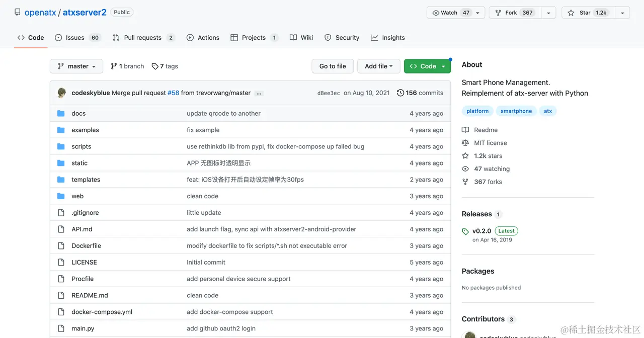This screenshot has width=644, height=338.
Task: Click the API.md file icon
Action: pos(61,229)
